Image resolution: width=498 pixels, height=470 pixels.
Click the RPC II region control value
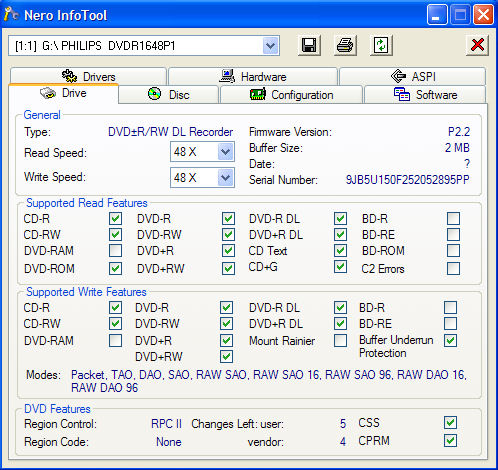point(166,424)
